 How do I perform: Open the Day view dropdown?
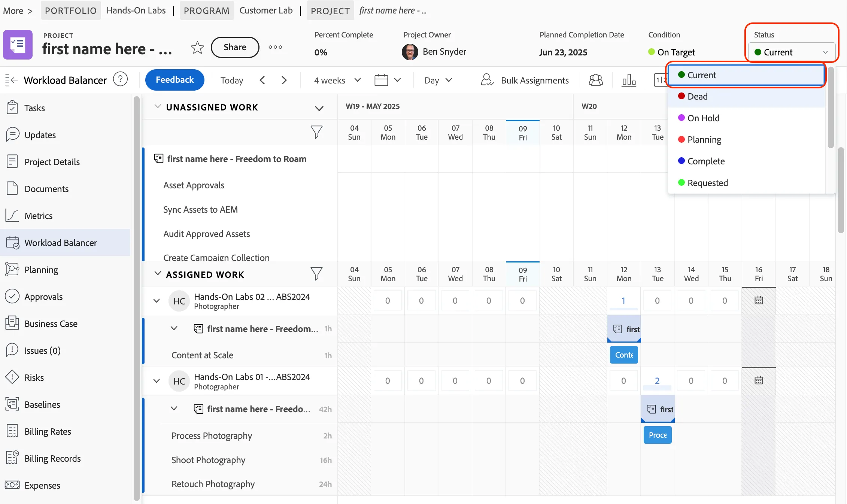[438, 80]
